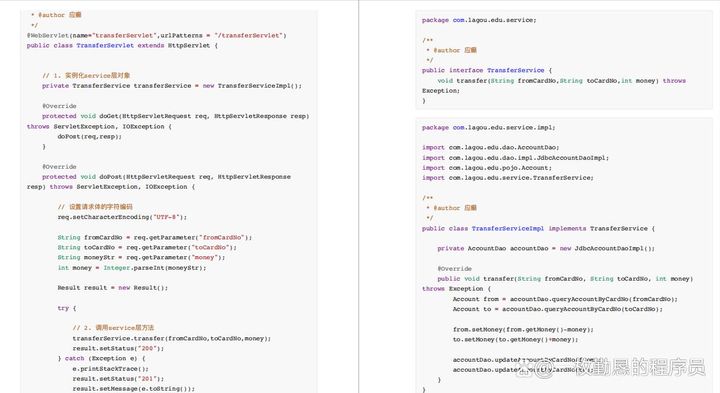Click the line 'result.setStatus("201");'
The height and width of the screenshot is (393, 720).
[118, 379]
